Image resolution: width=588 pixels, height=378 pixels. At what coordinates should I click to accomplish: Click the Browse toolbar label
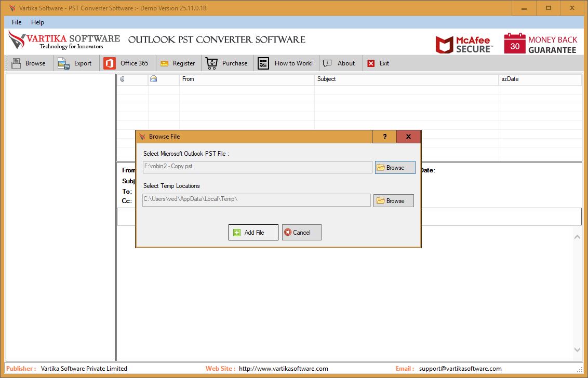[x=35, y=63]
